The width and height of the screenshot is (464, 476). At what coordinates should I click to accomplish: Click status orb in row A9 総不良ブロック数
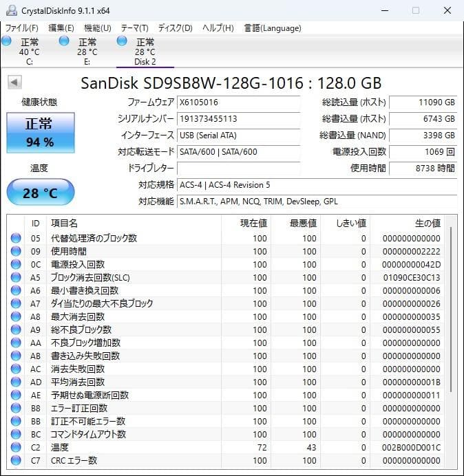coord(16,329)
